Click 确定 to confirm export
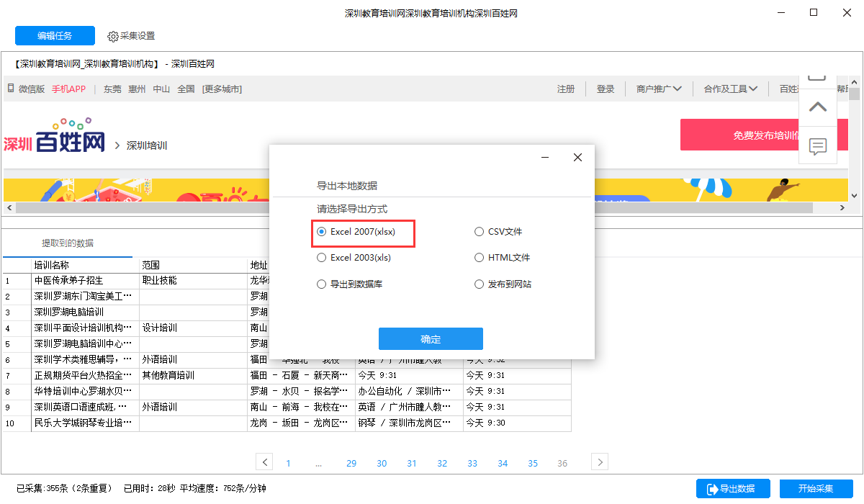Screen dimensions: 864x504 [x=431, y=339]
